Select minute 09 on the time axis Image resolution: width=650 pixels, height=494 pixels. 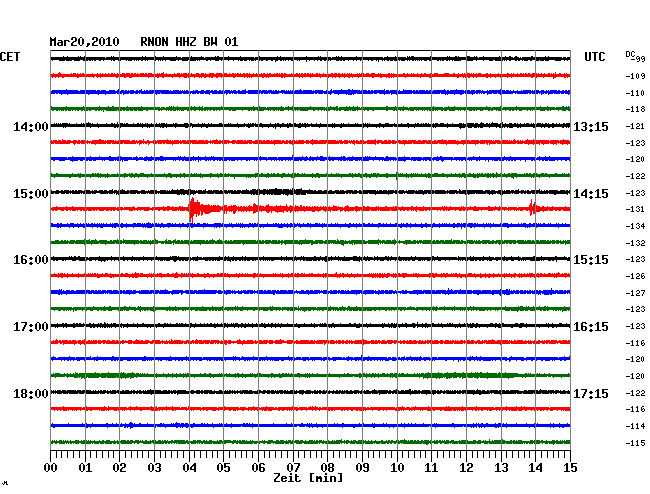pos(362,468)
